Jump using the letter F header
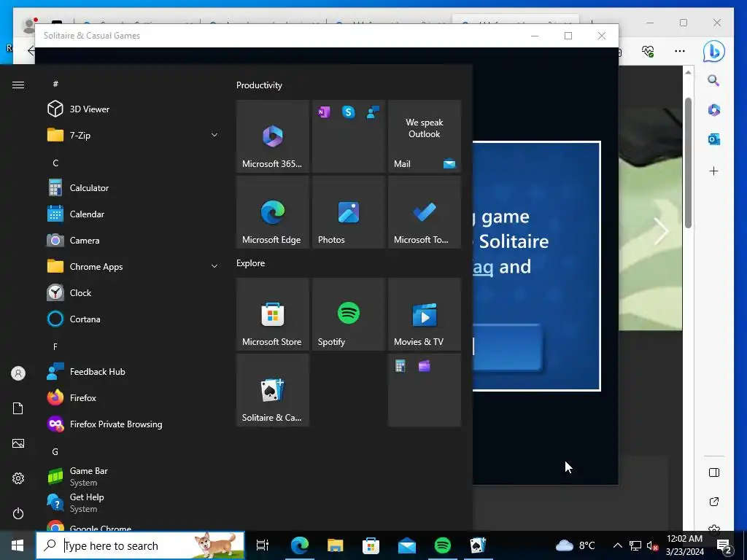The image size is (747, 560). pos(55,346)
